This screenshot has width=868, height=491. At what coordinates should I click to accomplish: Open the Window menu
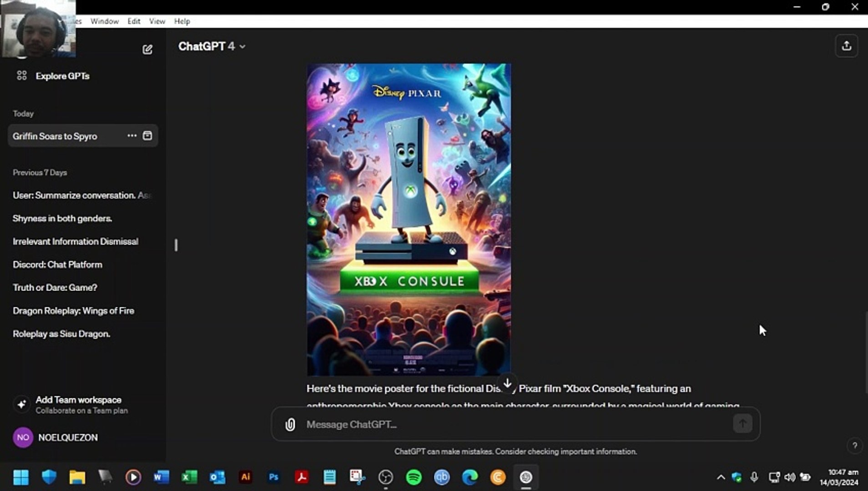[105, 21]
